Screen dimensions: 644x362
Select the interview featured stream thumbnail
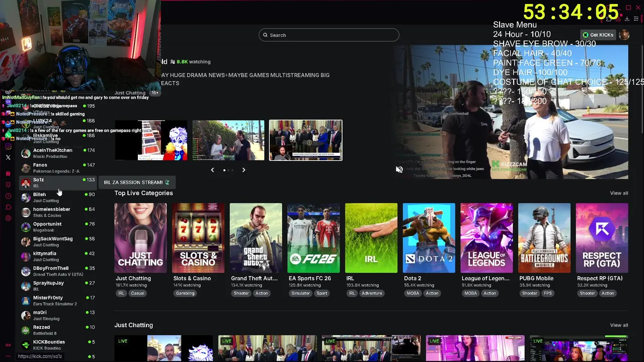[x=228, y=140]
